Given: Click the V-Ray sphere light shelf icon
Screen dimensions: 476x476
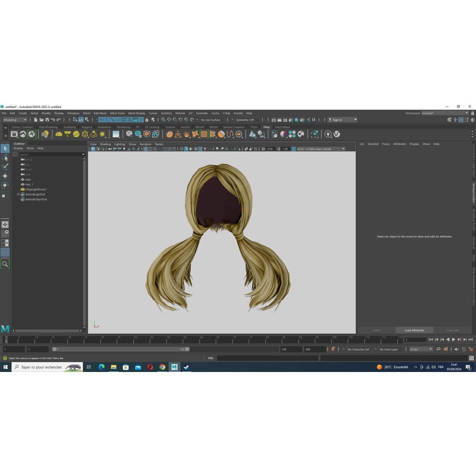Looking at the screenshot, I should [x=76, y=134].
